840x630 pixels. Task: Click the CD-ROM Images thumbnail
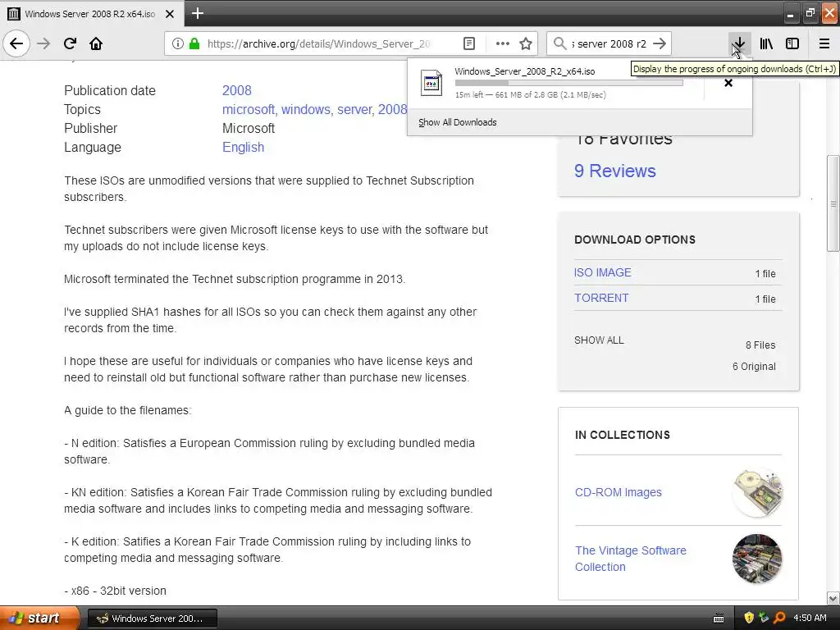pos(757,492)
